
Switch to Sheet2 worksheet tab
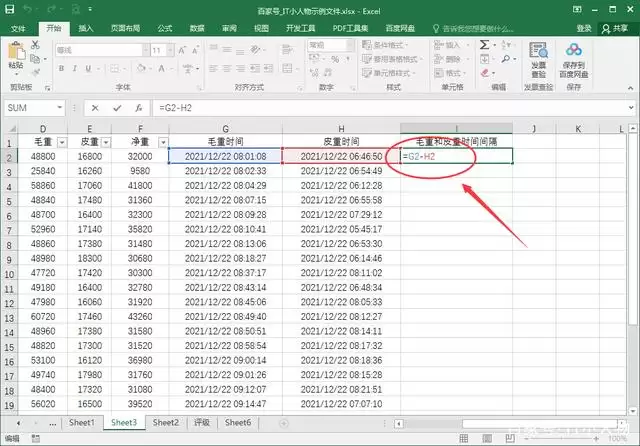(x=166, y=422)
